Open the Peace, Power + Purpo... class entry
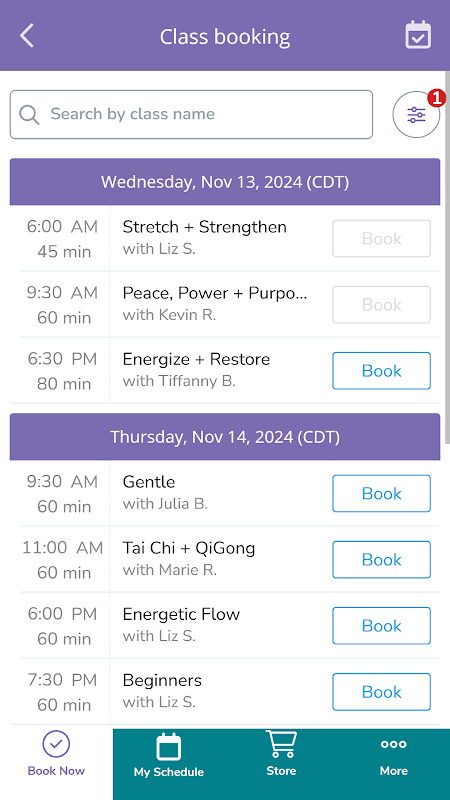 215,293
